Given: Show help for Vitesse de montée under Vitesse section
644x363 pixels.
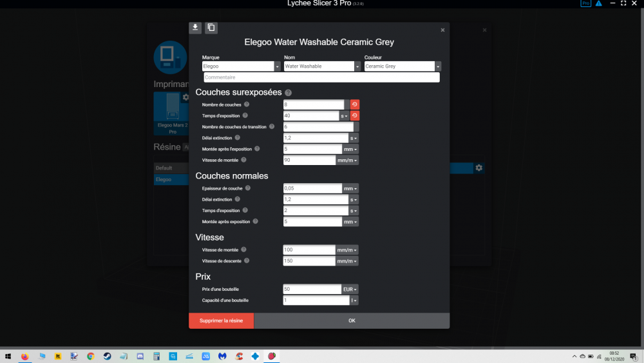Looking at the screenshot, I should pos(243,250).
